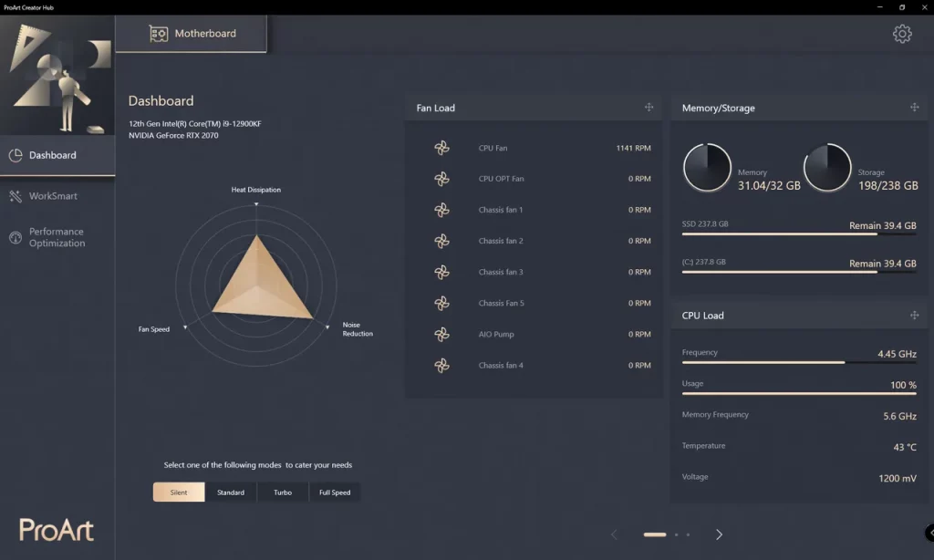Click the Memory/Storage panel title
This screenshot has width=934, height=560.
(x=719, y=108)
